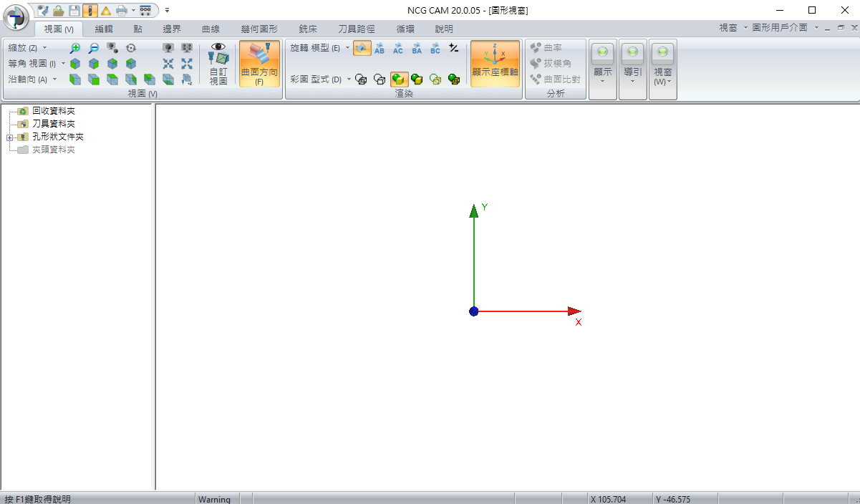Select the BC rotation mode icon
Image resolution: width=860 pixels, height=504 pixels.
coord(435,48)
